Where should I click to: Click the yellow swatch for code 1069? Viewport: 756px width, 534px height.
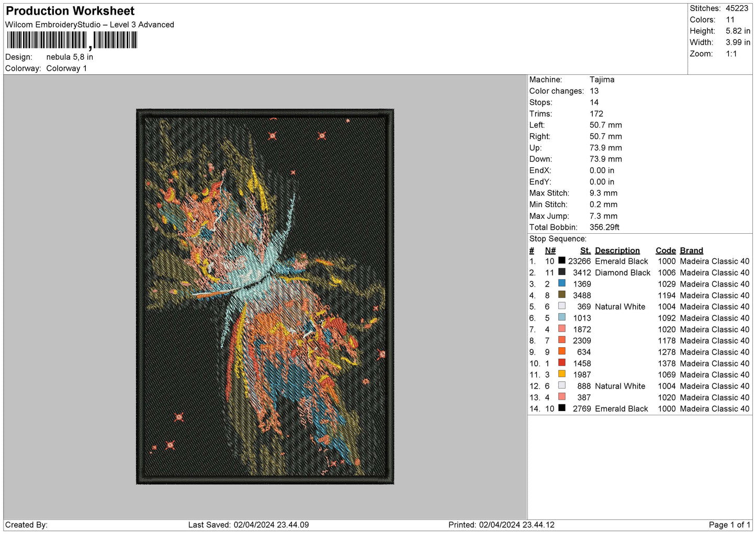pyautogui.click(x=562, y=374)
